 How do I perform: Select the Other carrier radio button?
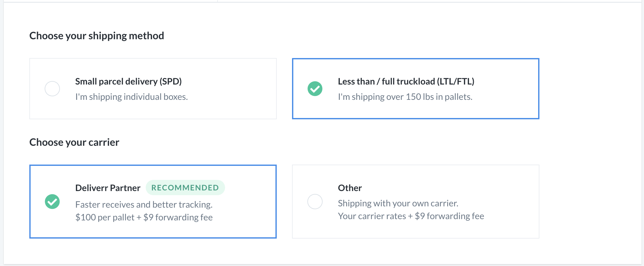[315, 202]
